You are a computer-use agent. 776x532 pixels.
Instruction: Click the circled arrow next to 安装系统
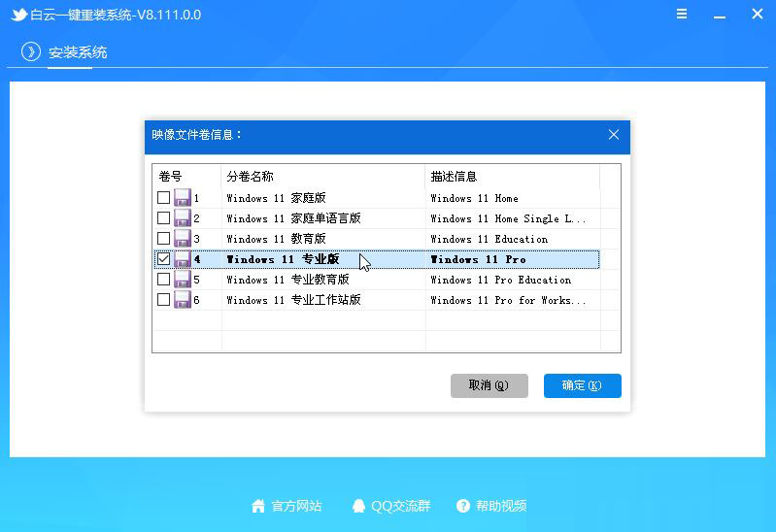click(x=31, y=52)
